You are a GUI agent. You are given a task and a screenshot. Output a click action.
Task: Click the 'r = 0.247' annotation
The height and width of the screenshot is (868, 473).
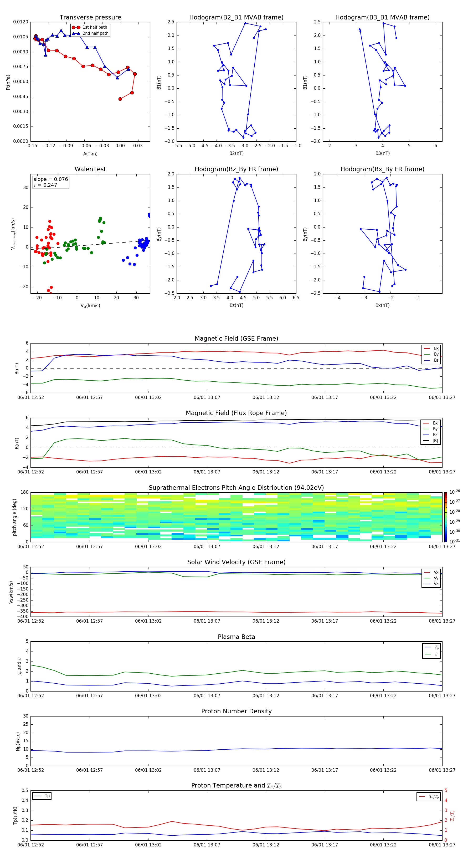(45, 185)
